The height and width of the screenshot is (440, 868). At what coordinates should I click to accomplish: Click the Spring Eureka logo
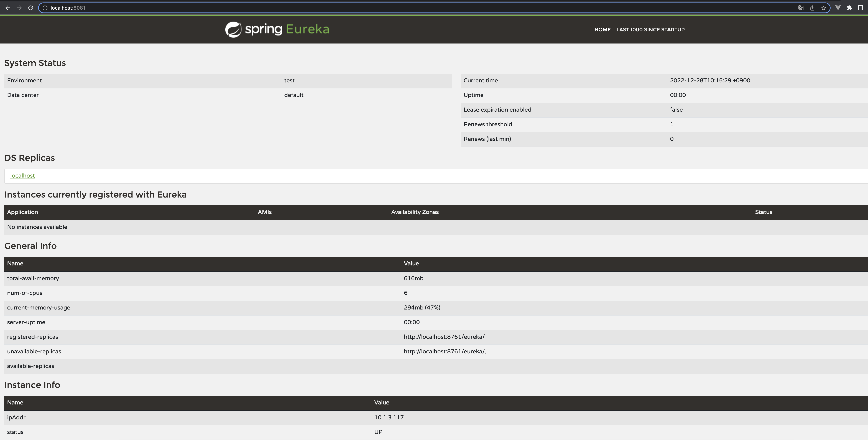(x=277, y=29)
